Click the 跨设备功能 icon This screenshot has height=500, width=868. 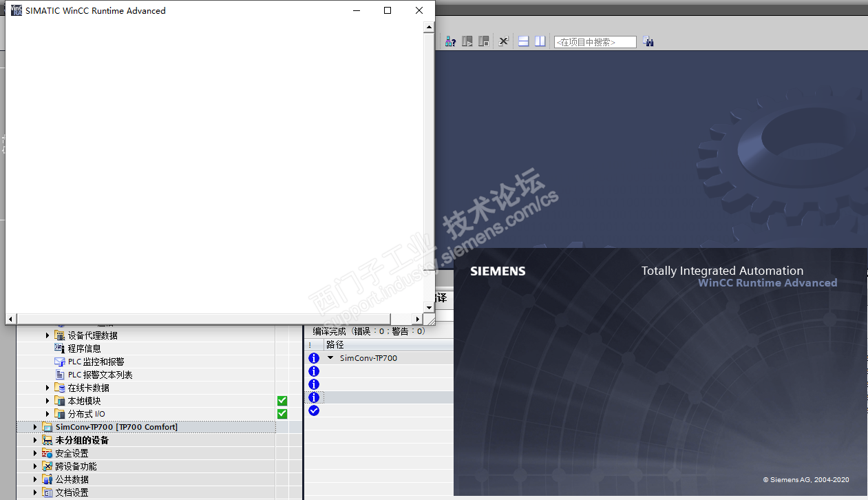[47, 466]
